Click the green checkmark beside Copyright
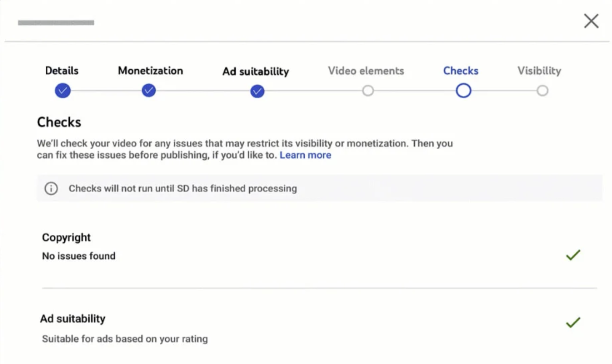This screenshot has width=612, height=364. click(573, 255)
